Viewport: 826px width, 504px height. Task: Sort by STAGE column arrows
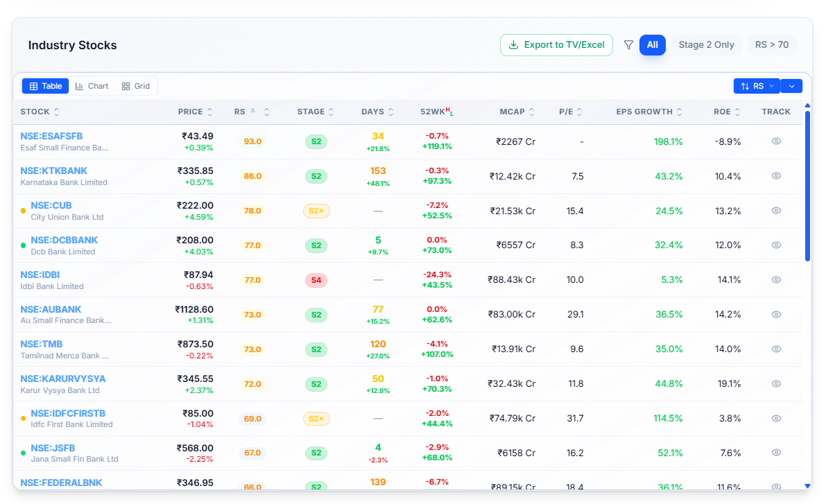(332, 112)
